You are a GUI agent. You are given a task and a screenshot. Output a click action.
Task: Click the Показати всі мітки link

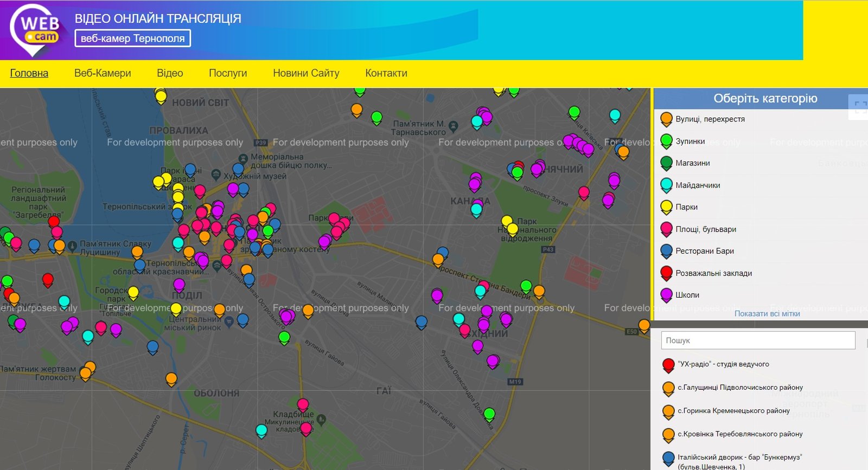(767, 313)
